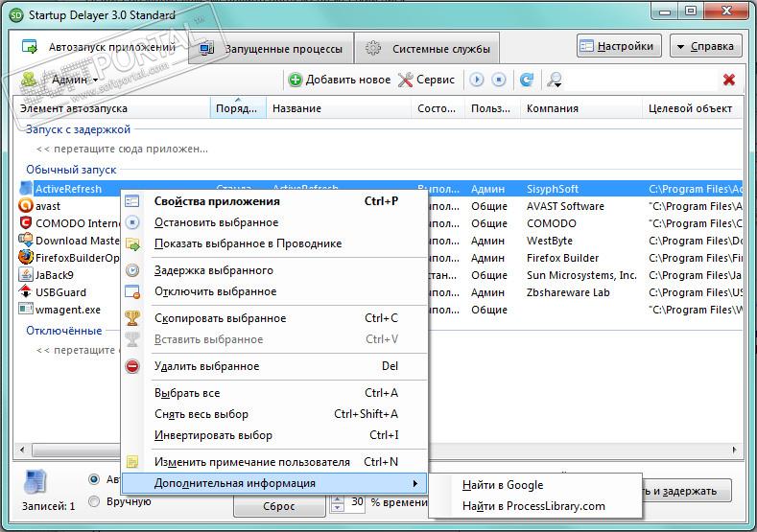The width and height of the screenshot is (757, 532).
Task: Increase the percent value stepper up
Action: click(338, 498)
